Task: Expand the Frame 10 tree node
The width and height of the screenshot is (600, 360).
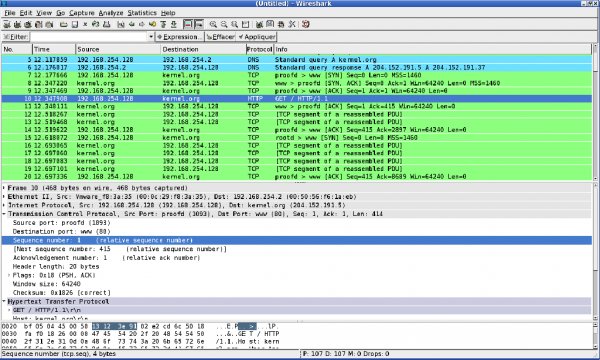Action: [4, 188]
